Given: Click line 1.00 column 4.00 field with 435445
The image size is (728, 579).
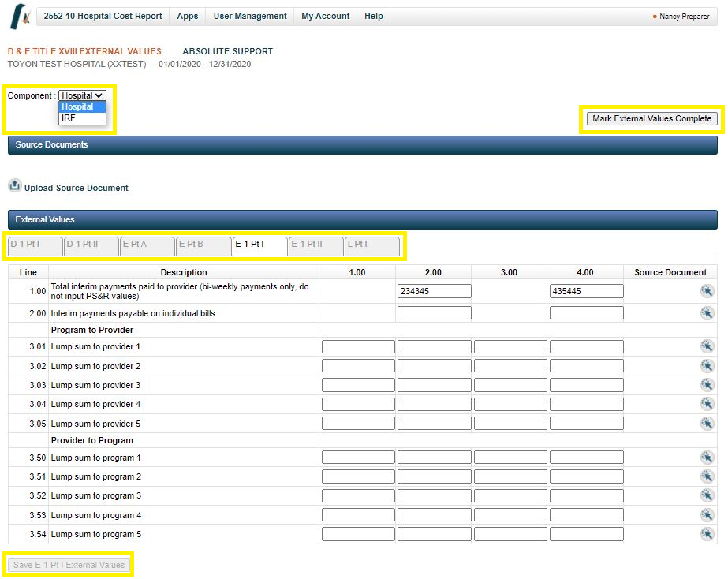Looking at the screenshot, I should coord(586,291).
